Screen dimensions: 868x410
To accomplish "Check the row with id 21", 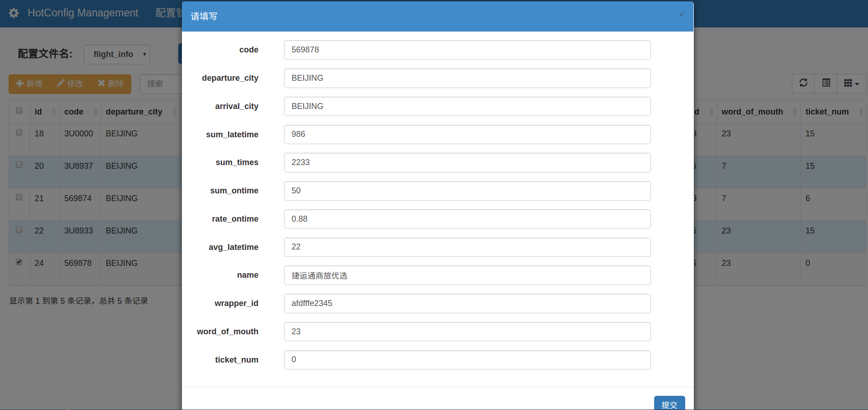I will click(19, 197).
